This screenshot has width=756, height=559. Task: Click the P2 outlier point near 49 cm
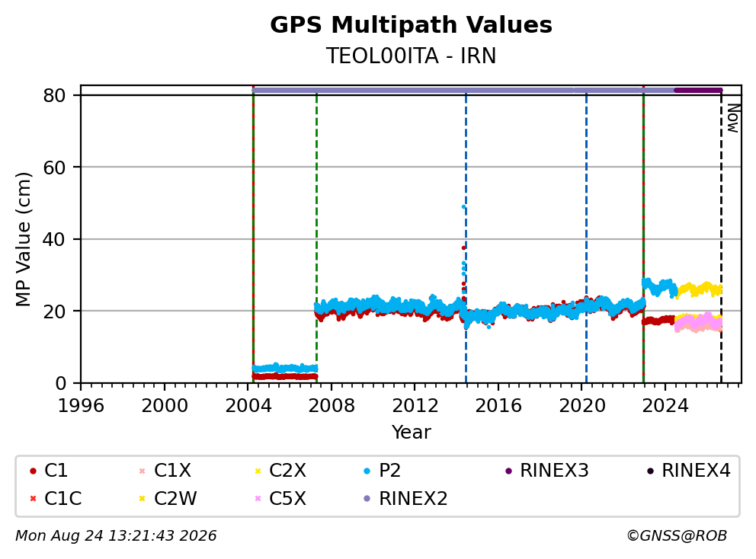(463, 206)
